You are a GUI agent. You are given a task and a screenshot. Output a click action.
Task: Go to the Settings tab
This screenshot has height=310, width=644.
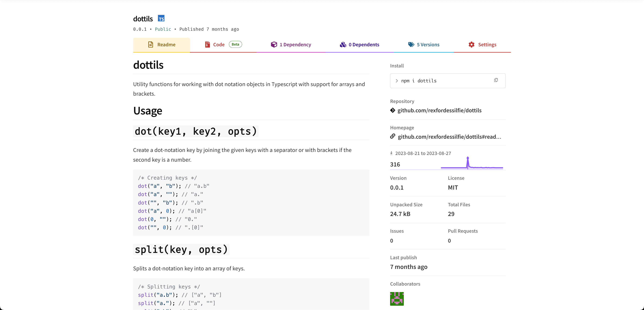tap(482, 45)
